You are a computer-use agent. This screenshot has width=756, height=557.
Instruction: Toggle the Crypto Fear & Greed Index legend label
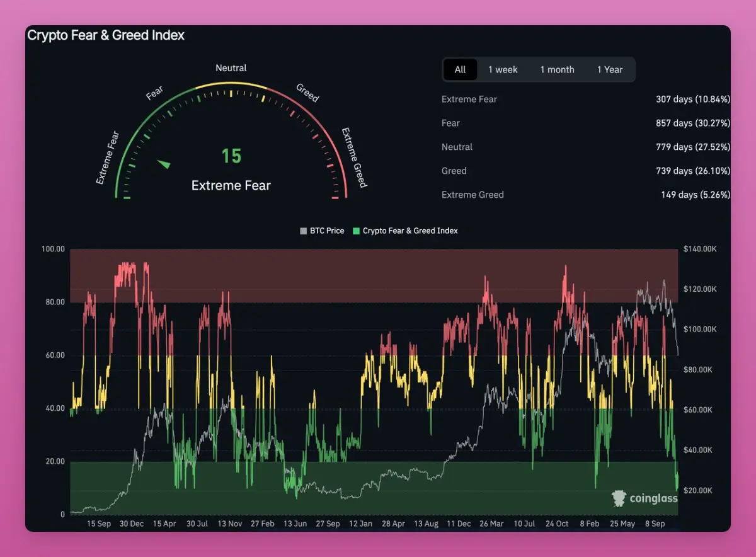click(x=410, y=231)
